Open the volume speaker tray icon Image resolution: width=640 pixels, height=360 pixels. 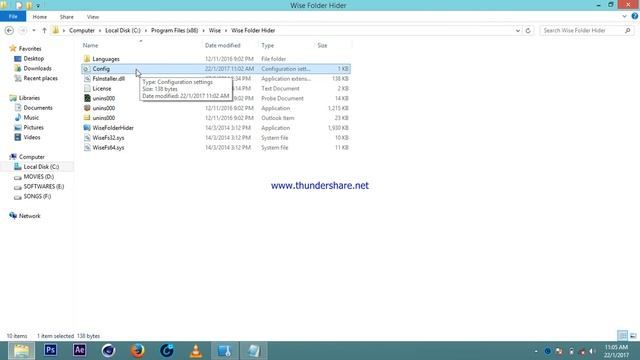click(592, 351)
